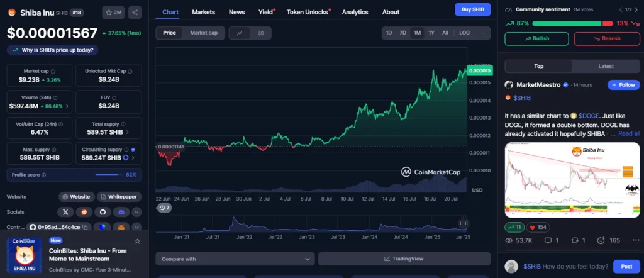This screenshot has height=278, width=644.
Task: Click the Market cap info icon
Action: click(53, 72)
